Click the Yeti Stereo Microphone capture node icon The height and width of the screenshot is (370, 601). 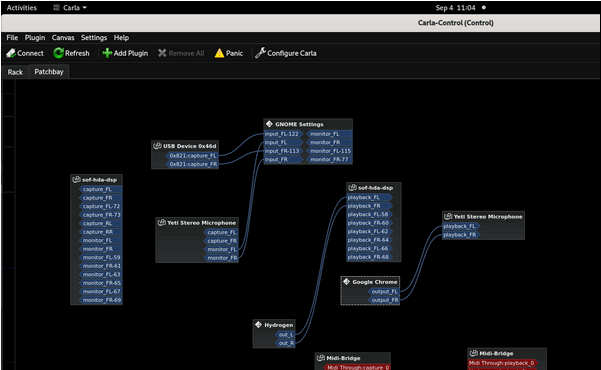click(x=162, y=222)
